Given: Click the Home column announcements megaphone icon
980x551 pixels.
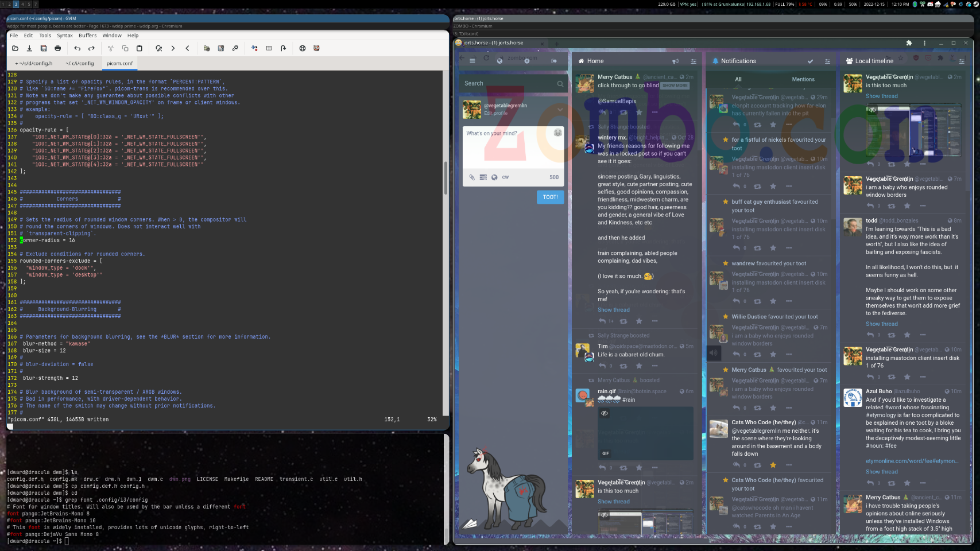Looking at the screenshot, I should click(x=675, y=61).
